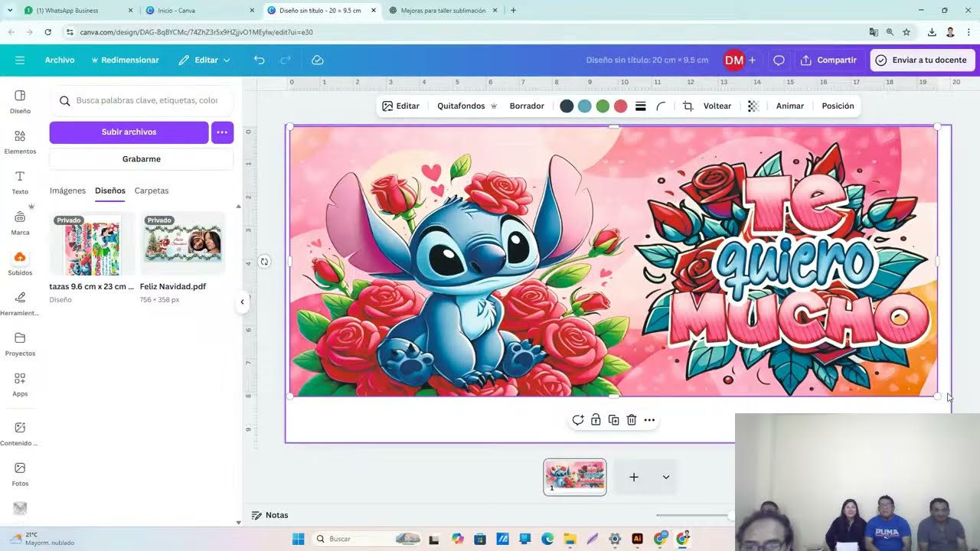Image resolution: width=980 pixels, height=551 pixels.
Task: Open the Fotos sidebar panel
Action: point(20,474)
